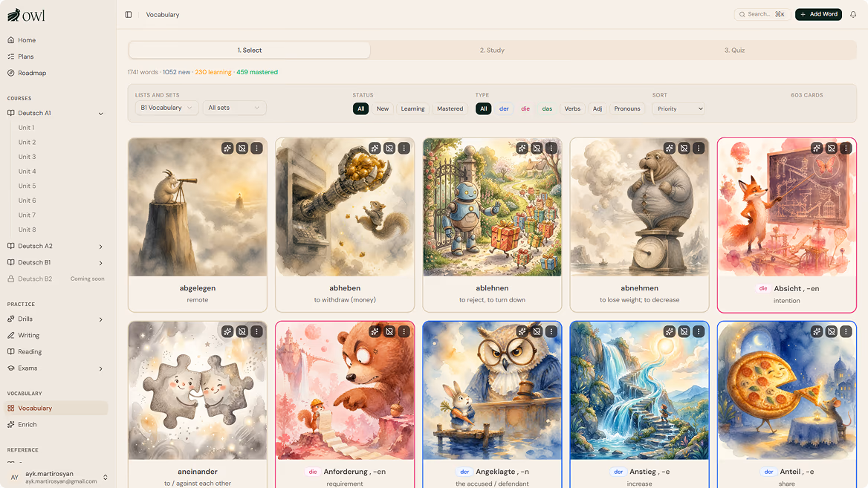Open Unit 7 of Deutsch A1
The image size is (868, 488).
pyautogui.click(x=27, y=215)
